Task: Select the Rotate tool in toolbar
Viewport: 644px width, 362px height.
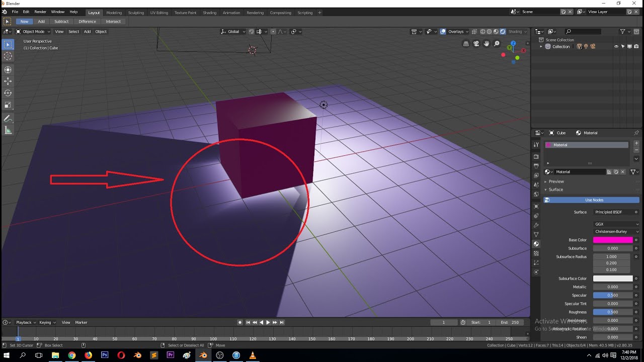Action: [8, 93]
